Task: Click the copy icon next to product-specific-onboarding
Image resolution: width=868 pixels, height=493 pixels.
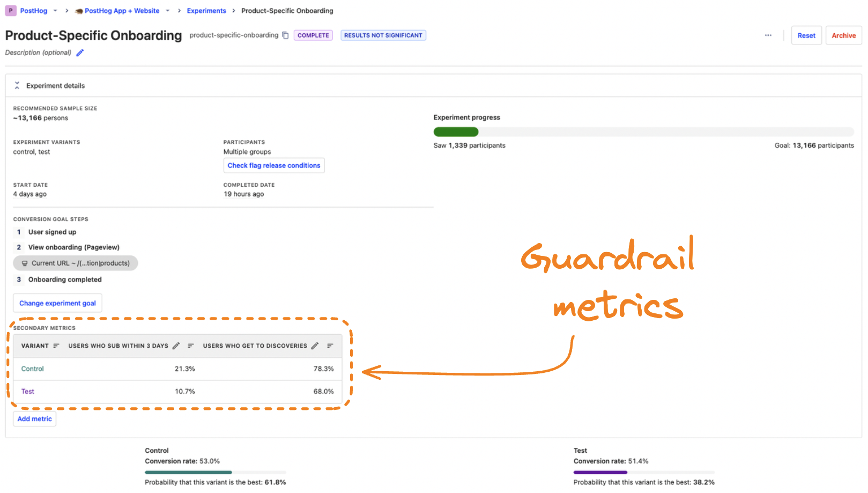Action: pos(285,35)
